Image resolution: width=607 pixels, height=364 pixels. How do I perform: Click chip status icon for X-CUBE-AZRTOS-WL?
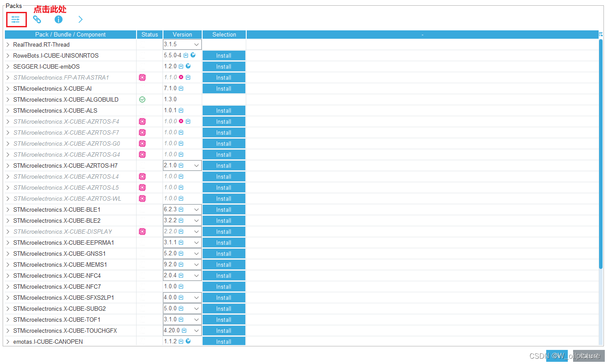(142, 199)
